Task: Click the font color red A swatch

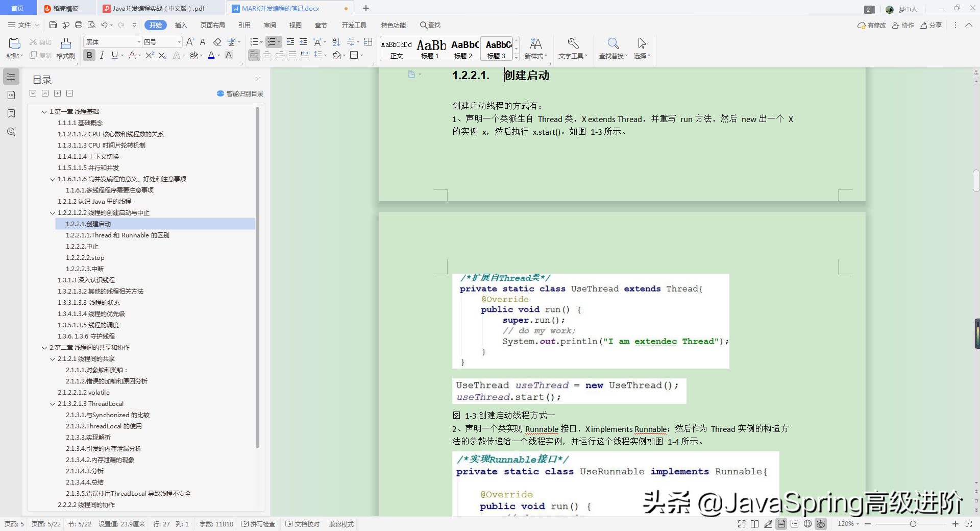Action: pyautogui.click(x=132, y=55)
